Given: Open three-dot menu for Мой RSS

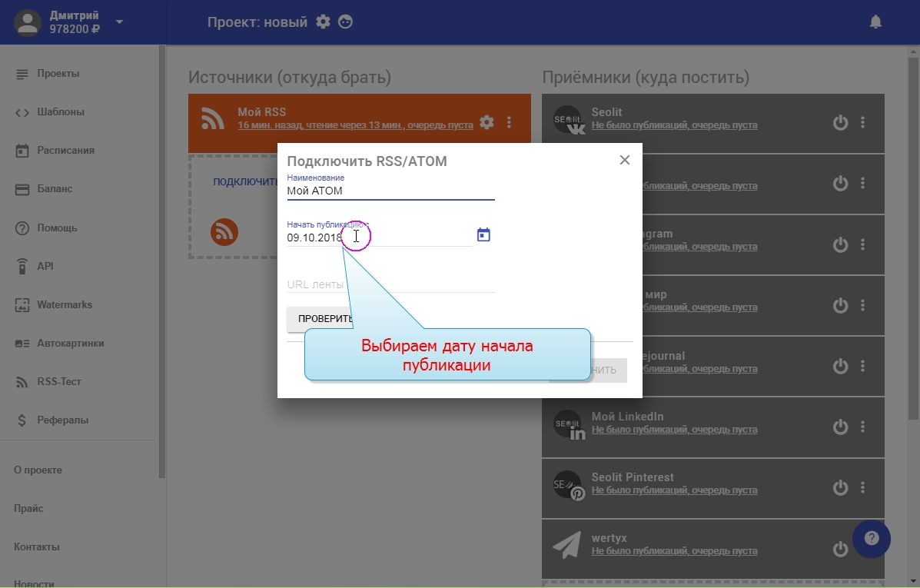Looking at the screenshot, I should [509, 122].
